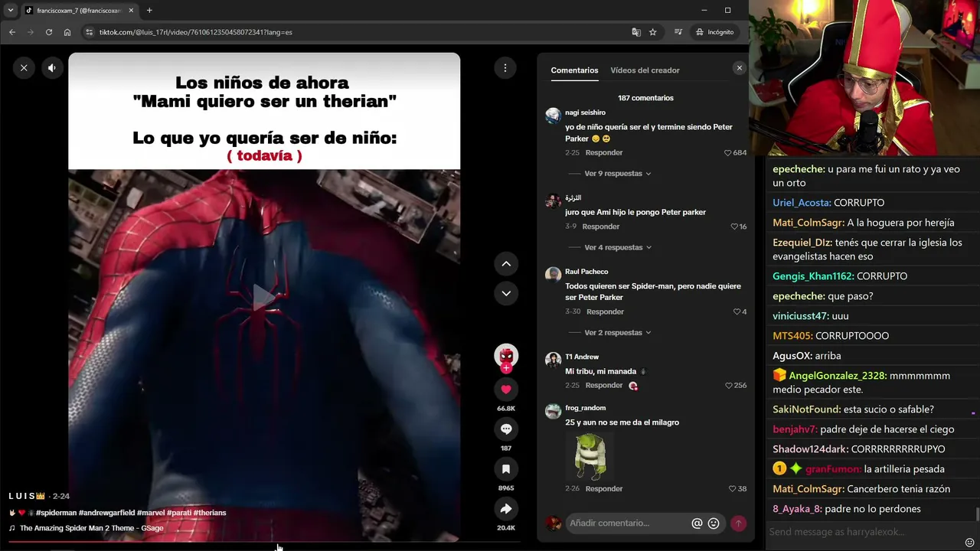Open T1 Andrew's profile avatar
The height and width of the screenshot is (551, 980).
pos(553,360)
